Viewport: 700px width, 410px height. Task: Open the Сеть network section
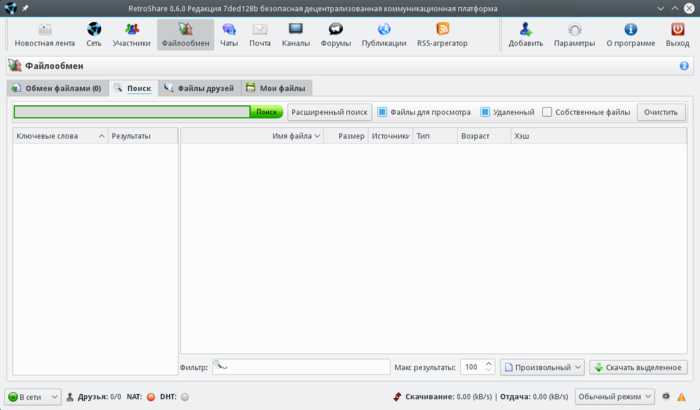94,35
